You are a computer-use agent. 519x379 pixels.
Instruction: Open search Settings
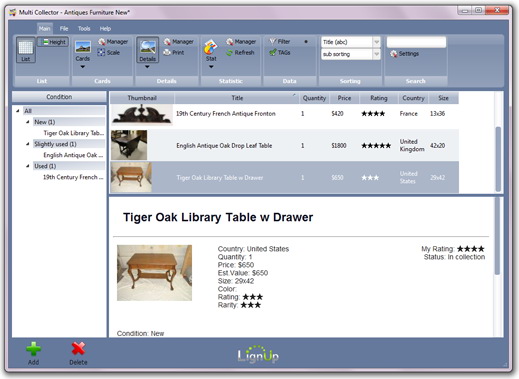404,53
